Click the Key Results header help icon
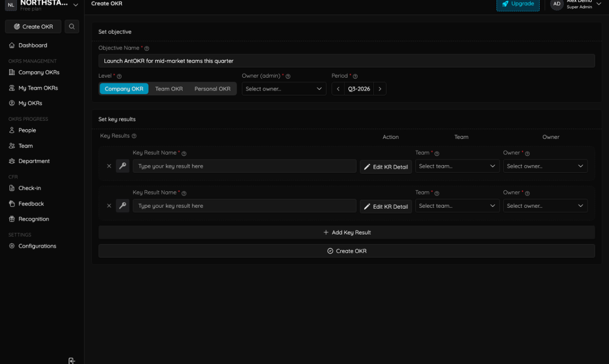609x364 pixels. (134, 136)
